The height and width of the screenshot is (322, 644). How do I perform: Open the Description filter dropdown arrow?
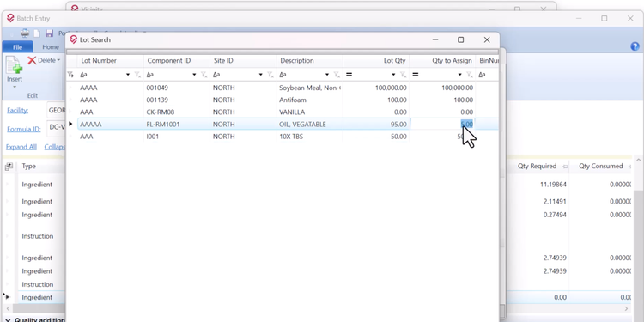click(x=327, y=75)
